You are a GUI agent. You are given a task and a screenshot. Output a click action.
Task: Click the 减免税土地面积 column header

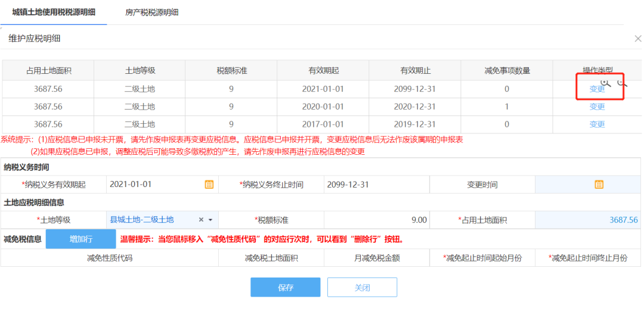coord(271,258)
